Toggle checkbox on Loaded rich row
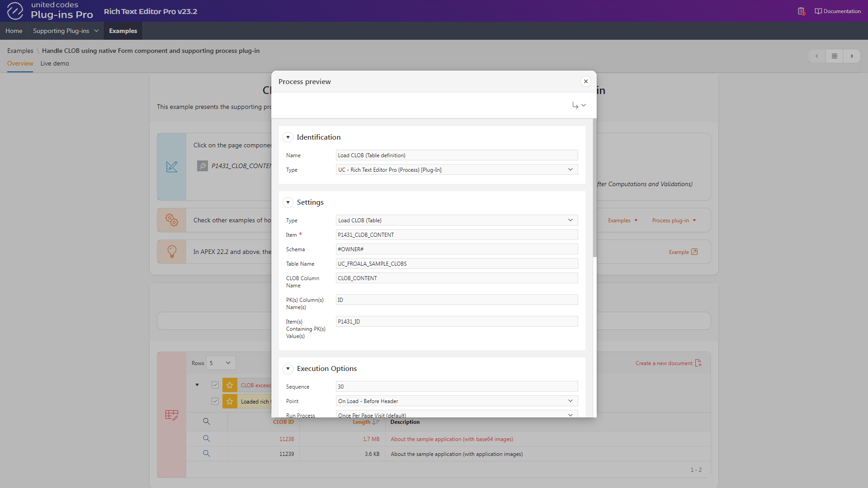Screen dimensions: 868x488 [215, 401]
